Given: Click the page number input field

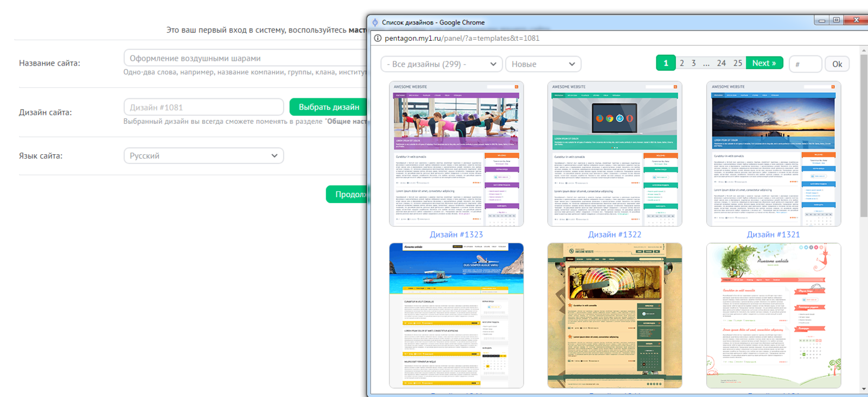Looking at the screenshot, I should [x=805, y=64].
